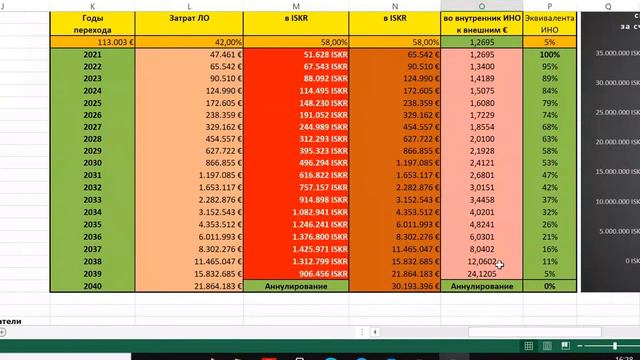Select the '1.082.941 ISKR' cell
This screenshot has width=640, height=360.
(x=296, y=212)
